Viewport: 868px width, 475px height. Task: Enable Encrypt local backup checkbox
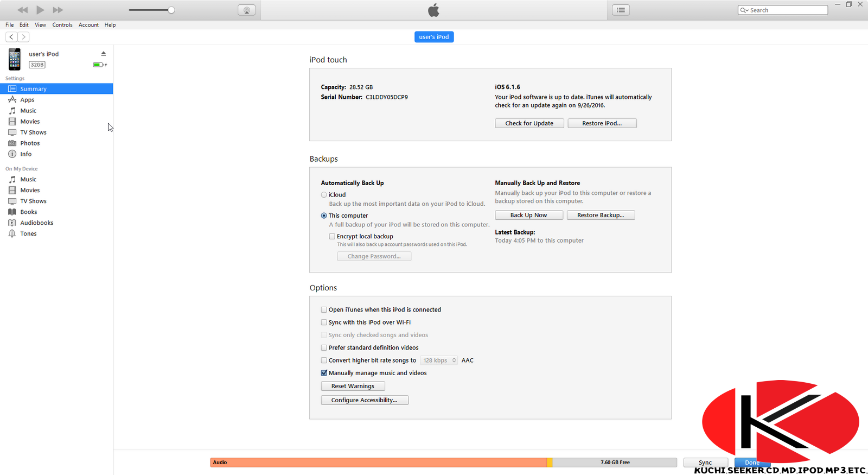coord(332,236)
